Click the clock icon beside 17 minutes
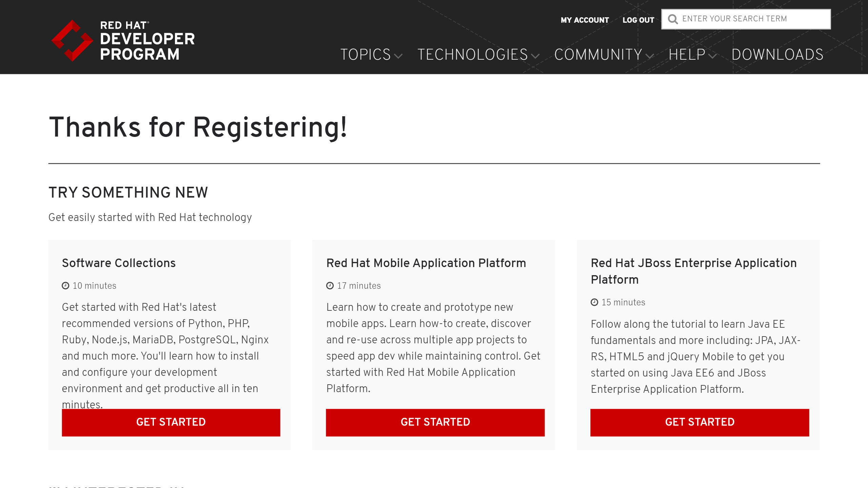Image resolution: width=868 pixels, height=488 pixels. (x=330, y=286)
